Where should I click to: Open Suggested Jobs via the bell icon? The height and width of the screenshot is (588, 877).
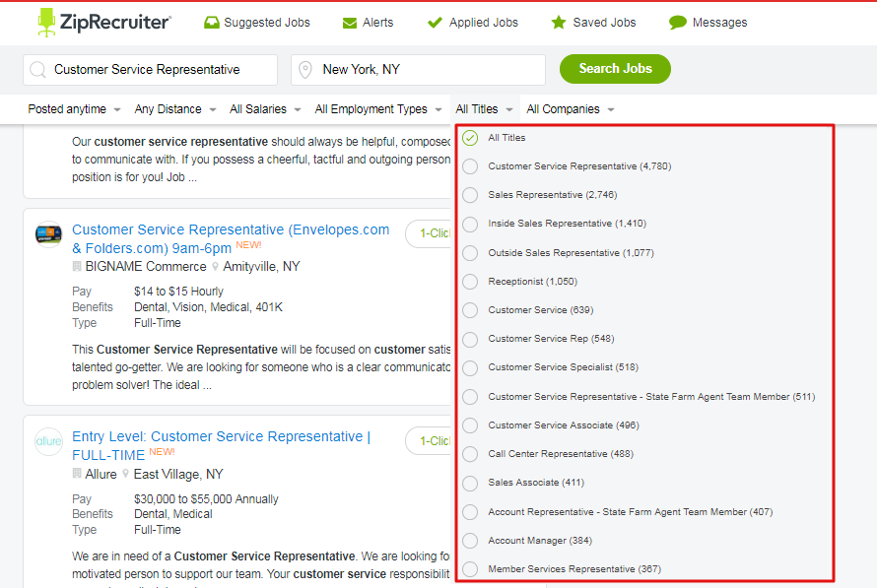211,21
